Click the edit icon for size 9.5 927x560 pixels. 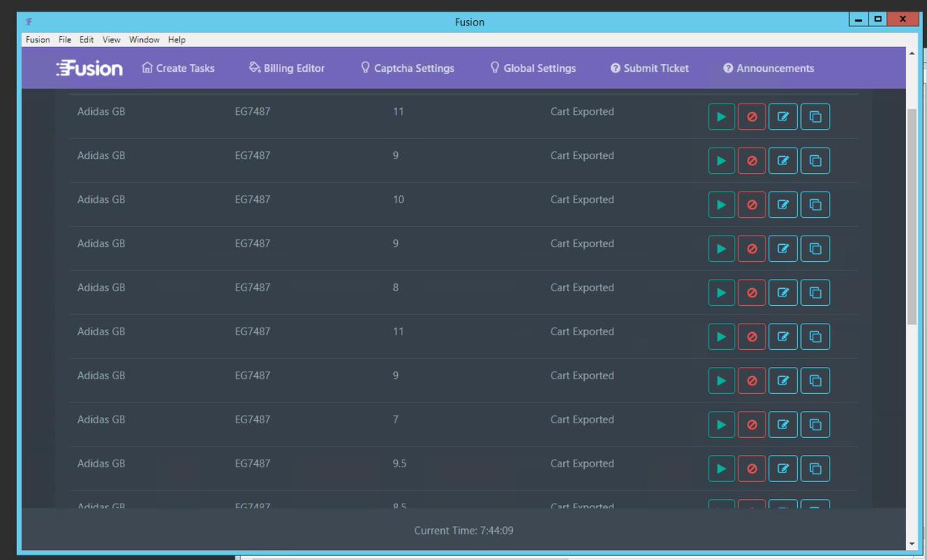pos(783,469)
